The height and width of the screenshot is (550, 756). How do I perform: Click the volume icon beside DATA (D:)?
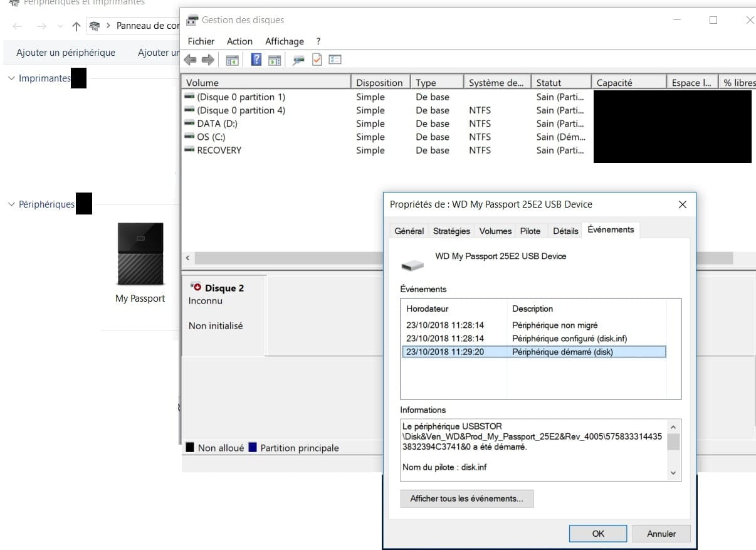pos(189,124)
